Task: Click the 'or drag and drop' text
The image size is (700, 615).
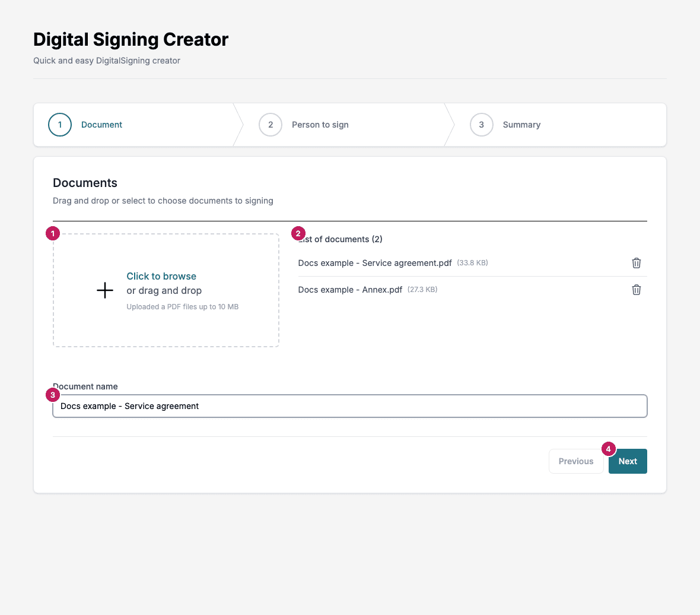Action: 164,290
